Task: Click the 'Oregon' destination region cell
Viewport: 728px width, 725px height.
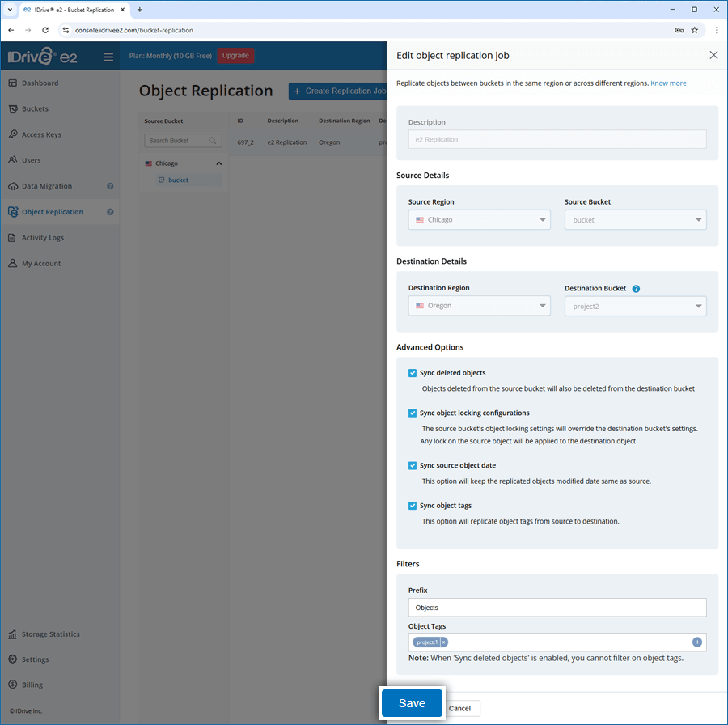Action: [329, 142]
